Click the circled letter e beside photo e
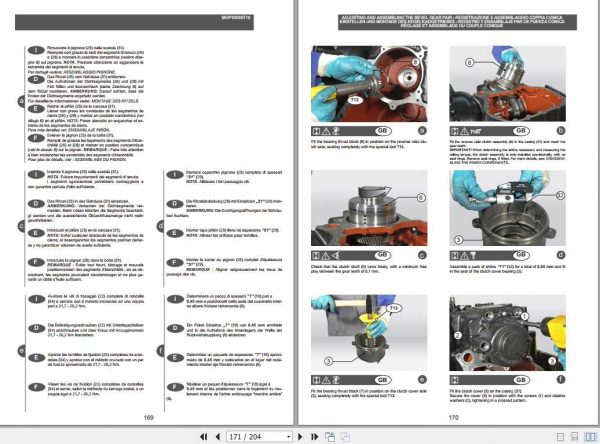600x444 pixels. click(422, 380)
